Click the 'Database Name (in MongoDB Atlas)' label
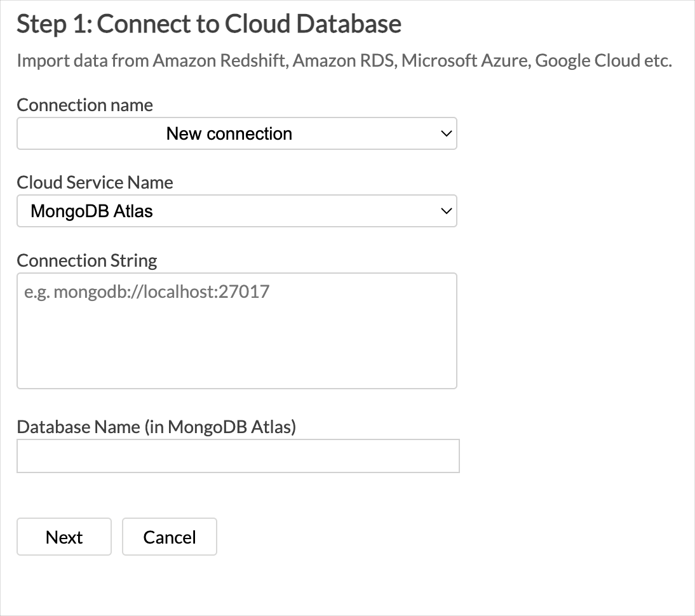The height and width of the screenshot is (616, 695). tap(156, 427)
